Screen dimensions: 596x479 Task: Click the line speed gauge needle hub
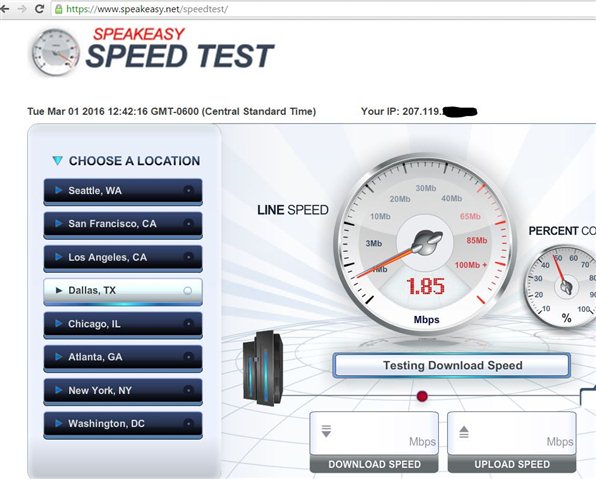(427, 242)
